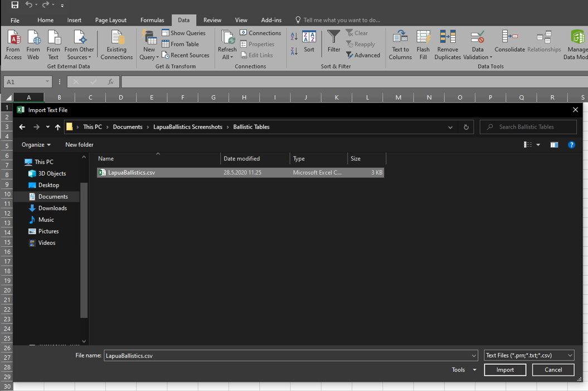
Task: Open the Tools dropdown
Action: point(464,370)
